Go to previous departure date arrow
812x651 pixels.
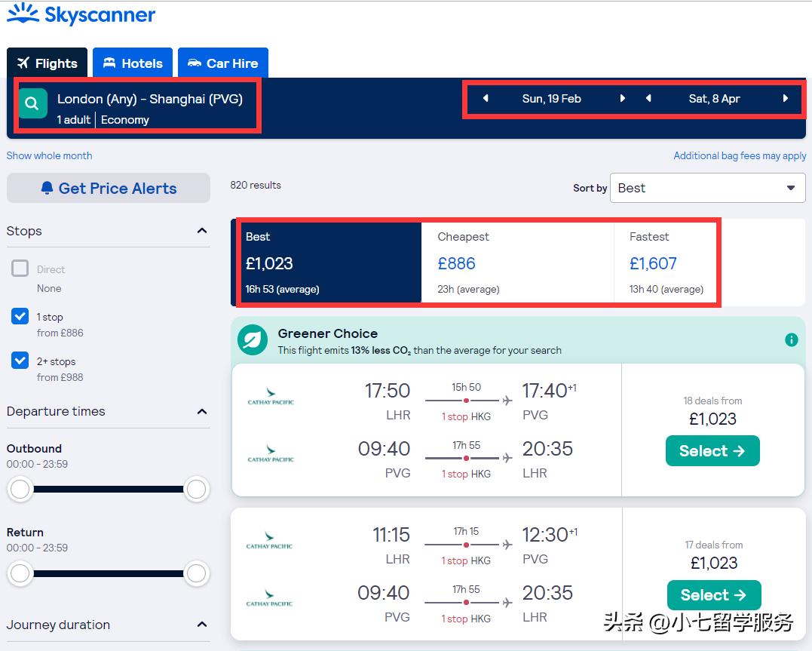(486, 98)
